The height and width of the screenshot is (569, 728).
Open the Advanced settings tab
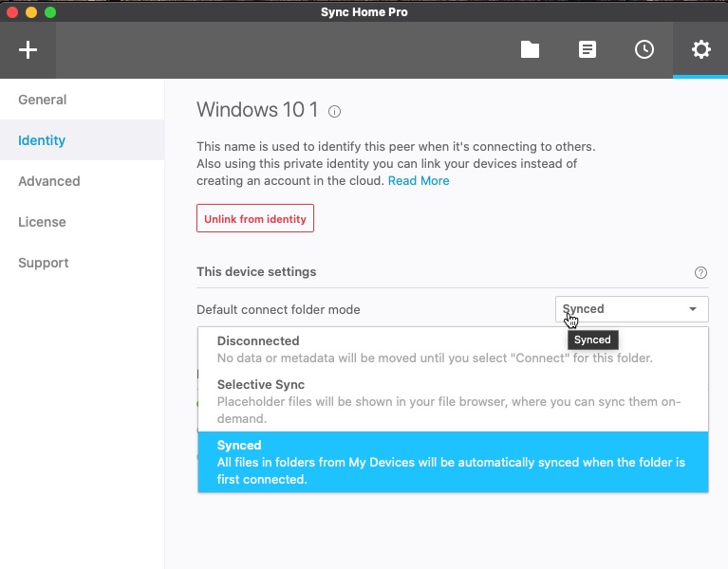(83, 181)
